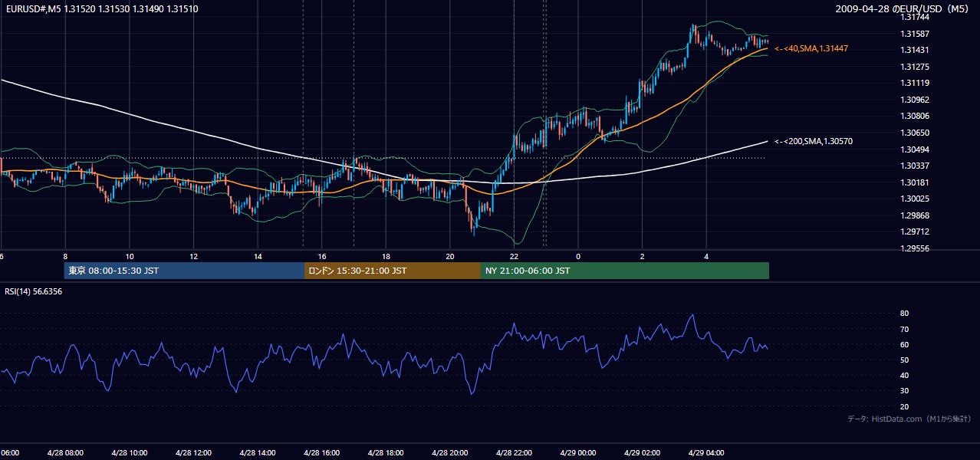This screenshot has height=460, width=980.
Task: Select the ロンドン 15:30-21:00 JST session bar
Action: [x=393, y=271]
